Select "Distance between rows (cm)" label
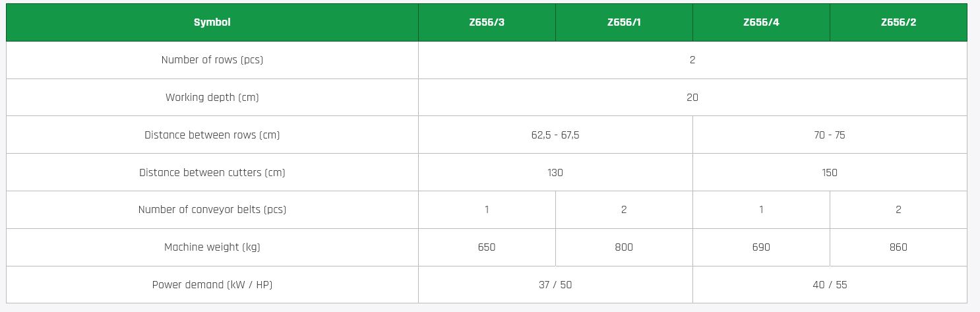 pos(212,135)
